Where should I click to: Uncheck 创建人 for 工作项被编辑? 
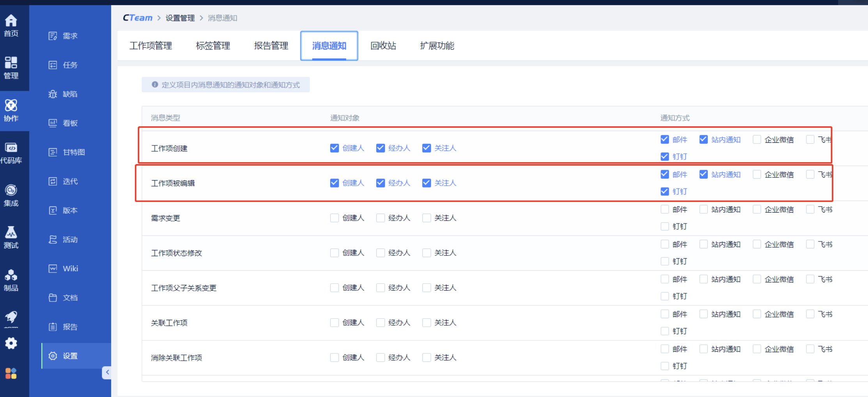pyautogui.click(x=335, y=183)
